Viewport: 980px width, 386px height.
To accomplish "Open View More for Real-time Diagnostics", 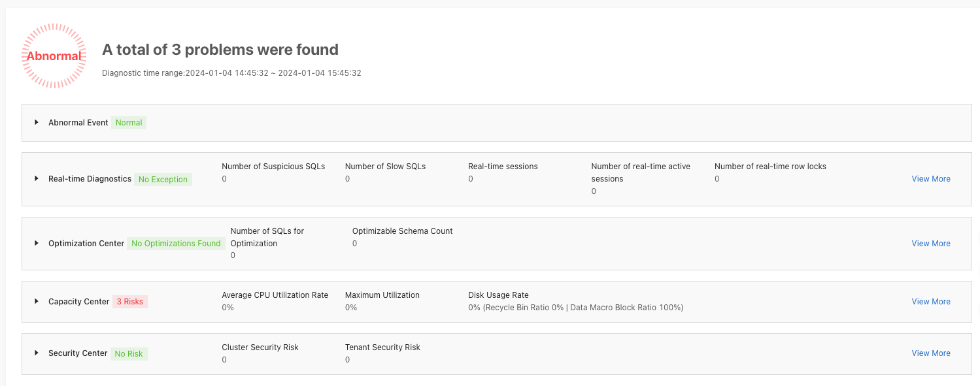I will coord(930,179).
